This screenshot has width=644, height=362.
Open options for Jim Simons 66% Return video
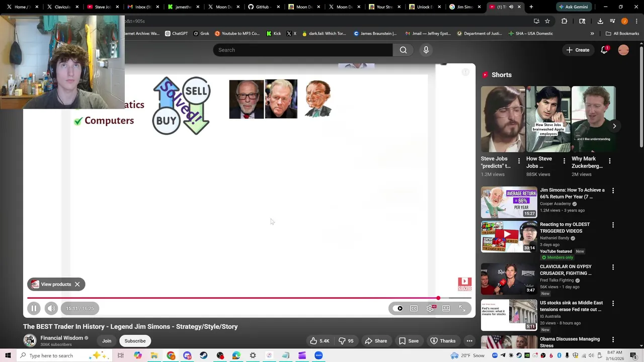[613, 191]
